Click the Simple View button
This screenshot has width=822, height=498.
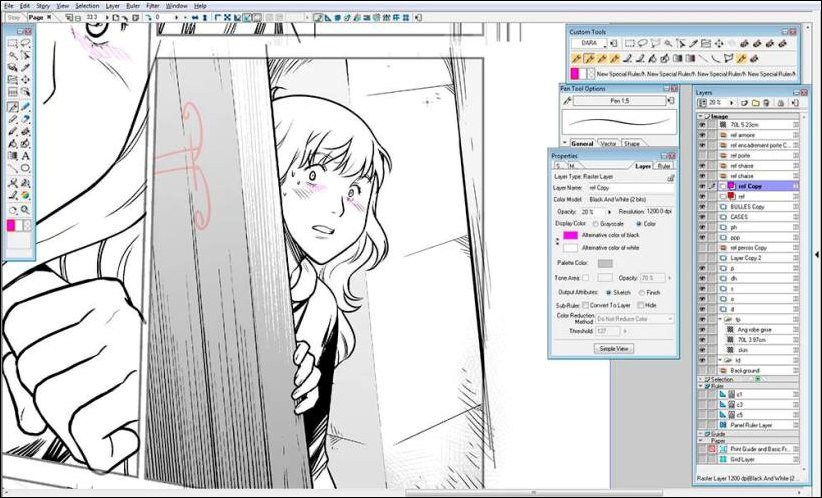pyautogui.click(x=613, y=348)
